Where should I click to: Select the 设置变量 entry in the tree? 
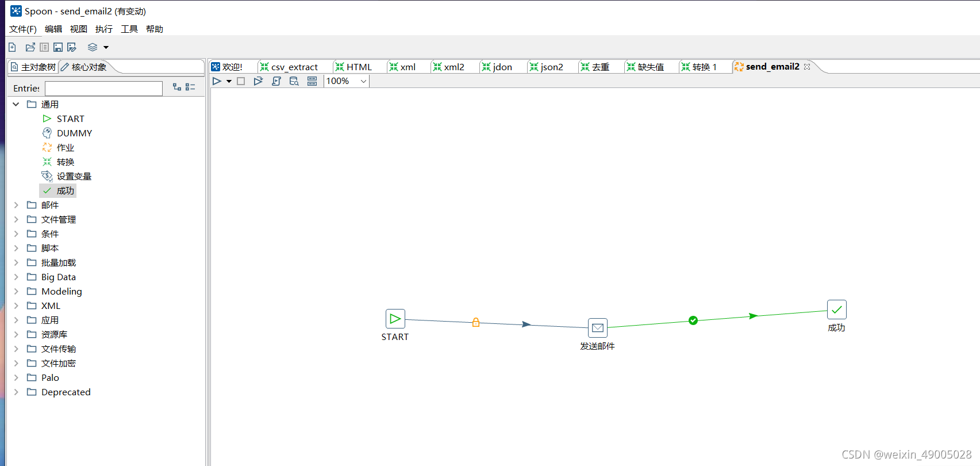(74, 176)
